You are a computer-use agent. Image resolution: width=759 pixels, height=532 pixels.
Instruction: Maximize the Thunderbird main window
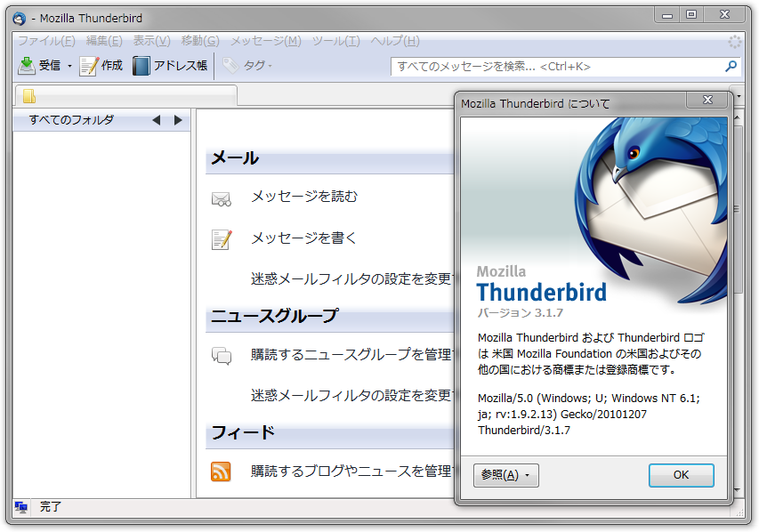(x=691, y=15)
